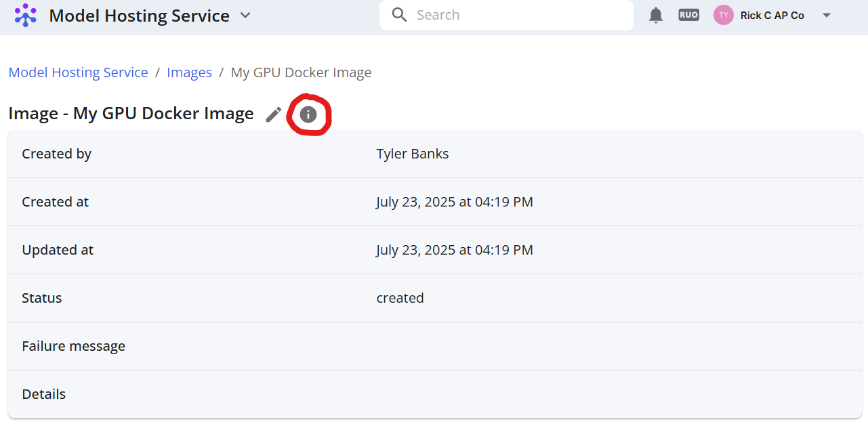Expand the Model Hosting Service chevron dropdown
The image size is (868, 428).
[246, 15]
